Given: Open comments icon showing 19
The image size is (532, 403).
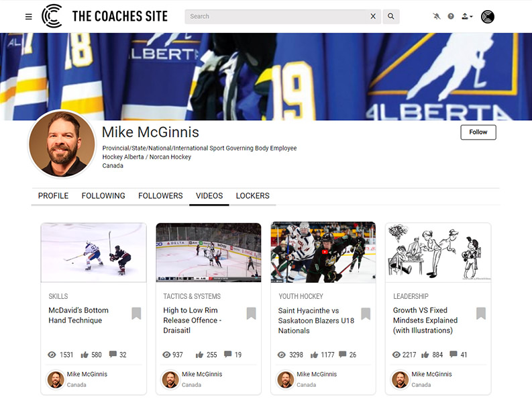Looking at the screenshot, I should click(227, 355).
